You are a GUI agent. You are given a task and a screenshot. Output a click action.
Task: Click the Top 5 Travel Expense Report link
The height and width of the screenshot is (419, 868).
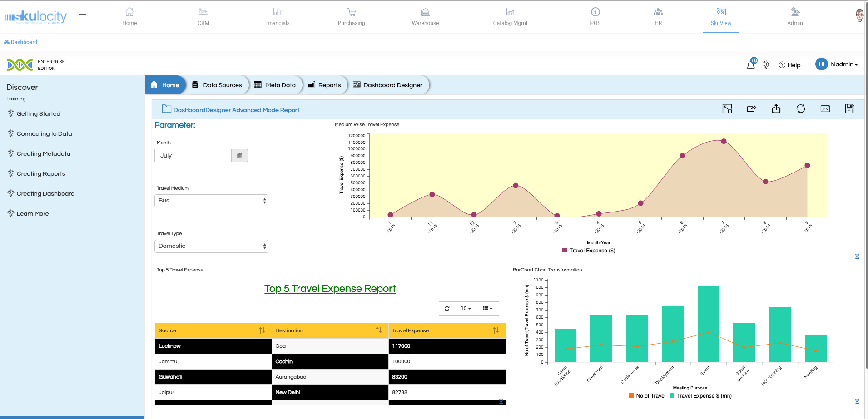[x=330, y=289]
